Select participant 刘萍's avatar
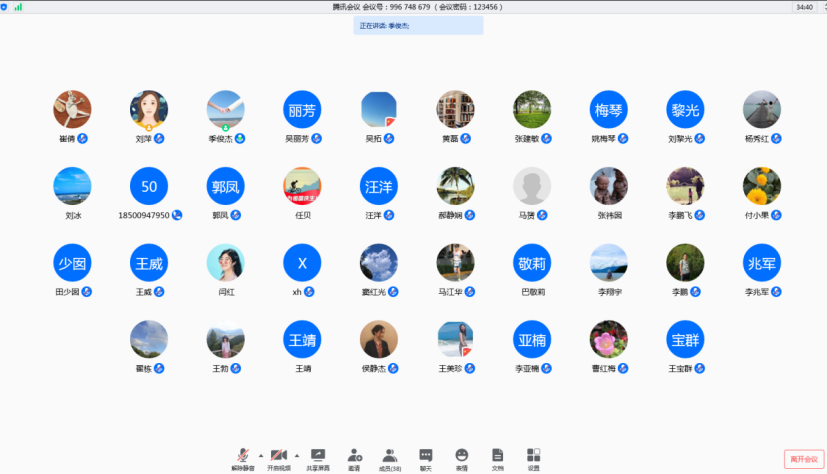 click(x=149, y=110)
